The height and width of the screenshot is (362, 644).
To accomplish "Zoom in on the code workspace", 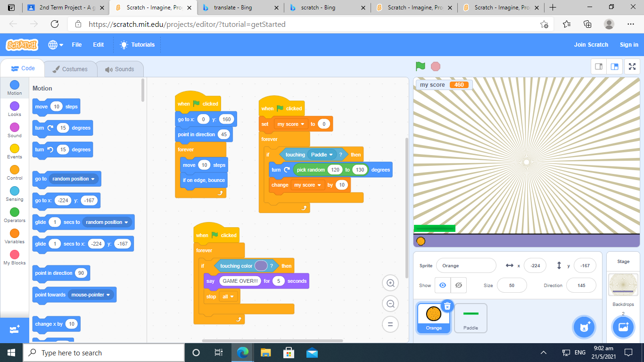I will click(x=390, y=283).
